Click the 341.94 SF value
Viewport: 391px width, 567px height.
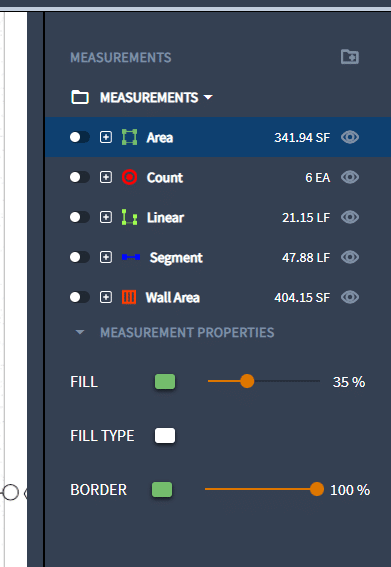(x=302, y=137)
